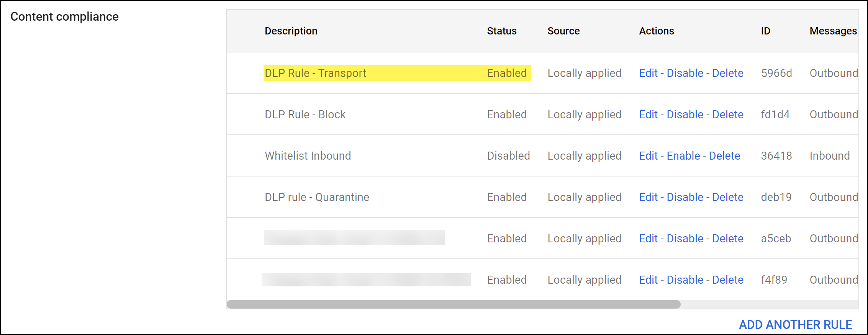Edit the Whitelist Inbound rule
This screenshot has height=335, width=868.
tap(648, 156)
